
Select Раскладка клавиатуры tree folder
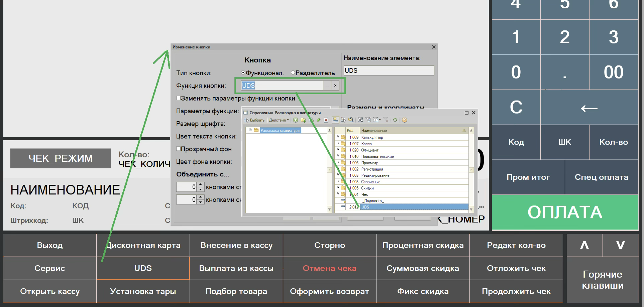click(280, 130)
